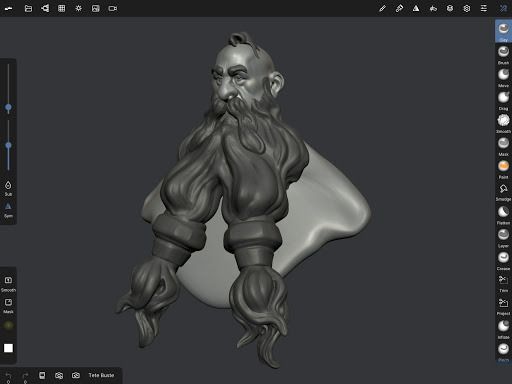Open the topology triangle menu

416,8
